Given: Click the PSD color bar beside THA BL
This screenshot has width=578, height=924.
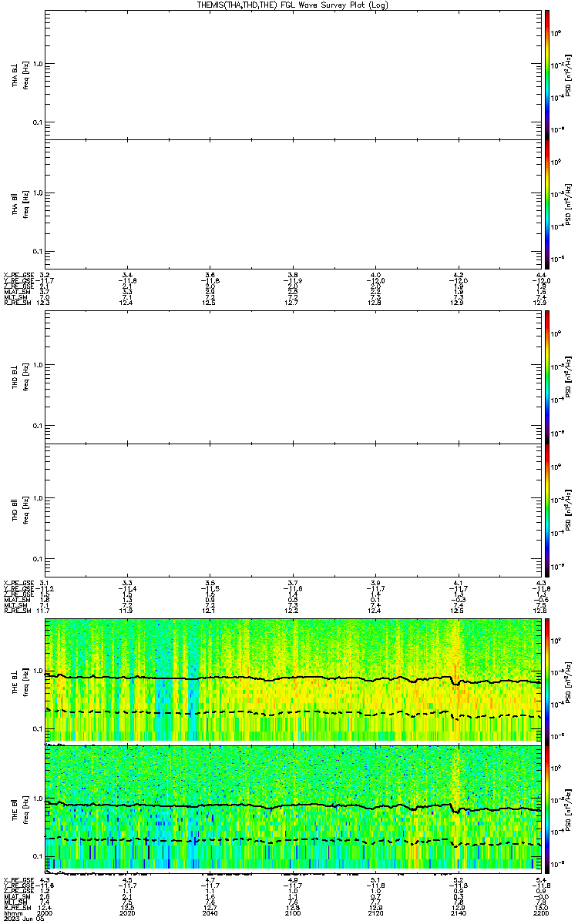Looking at the screenshot, I should (547, 75).
